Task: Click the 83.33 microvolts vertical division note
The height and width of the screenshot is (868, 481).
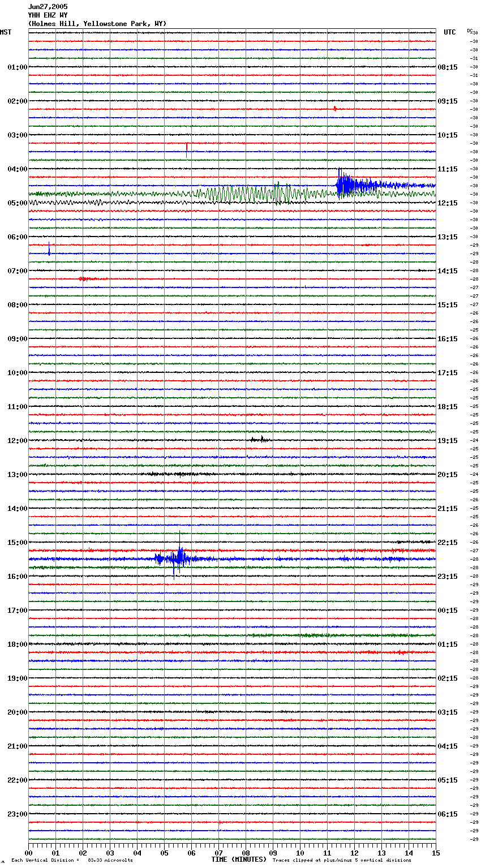Action: [72, 860]
